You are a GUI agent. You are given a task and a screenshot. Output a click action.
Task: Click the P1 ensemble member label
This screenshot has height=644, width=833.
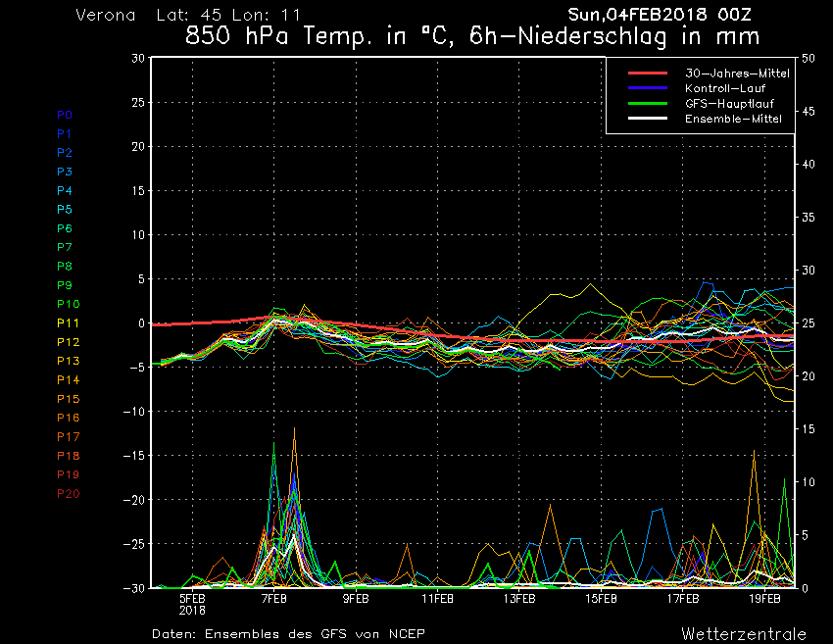[64, 134]
